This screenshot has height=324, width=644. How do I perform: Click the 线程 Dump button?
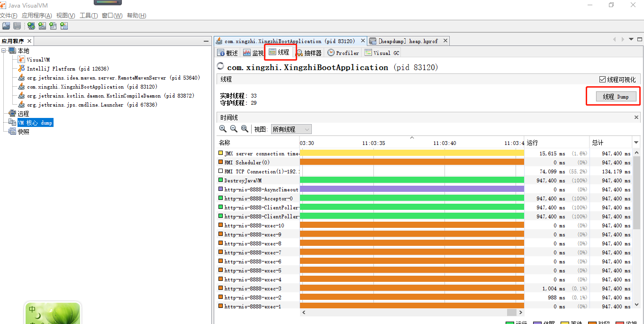click(x=616, y=97)
